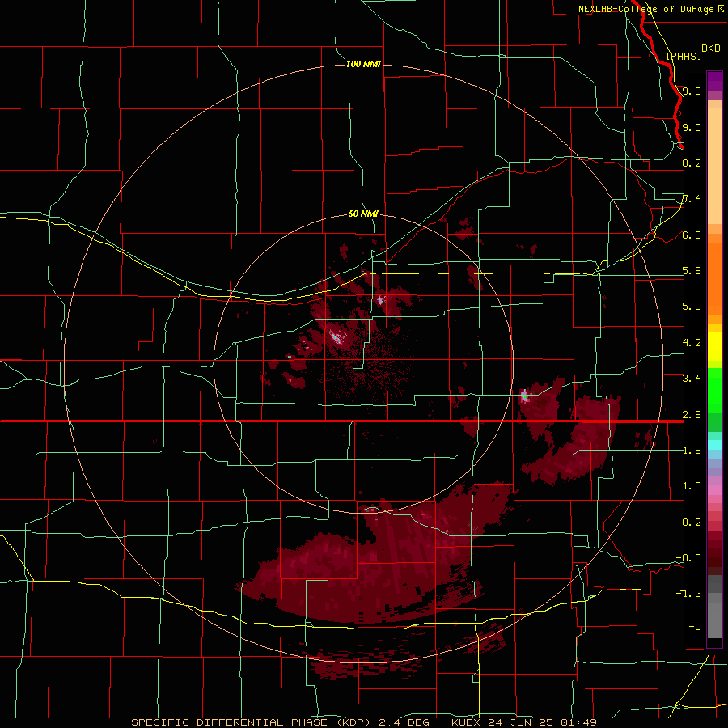Click the 5.0 scale value

692,307
